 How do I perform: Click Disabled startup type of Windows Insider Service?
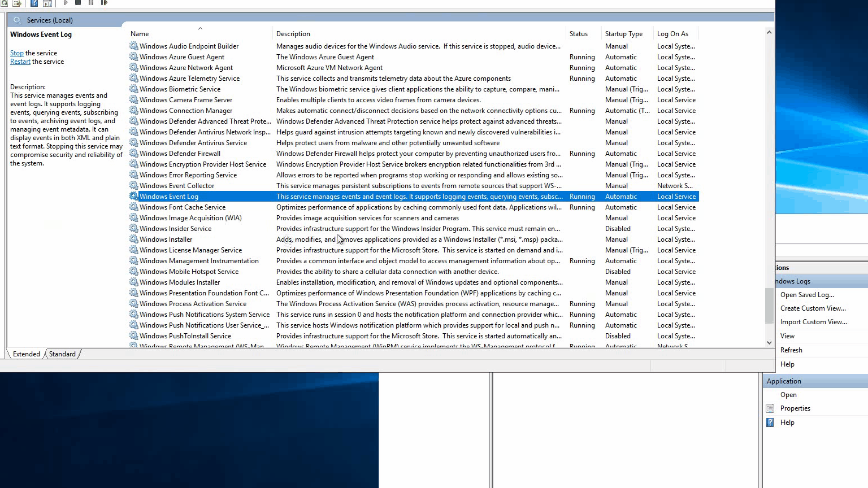(x=618, y=229)
